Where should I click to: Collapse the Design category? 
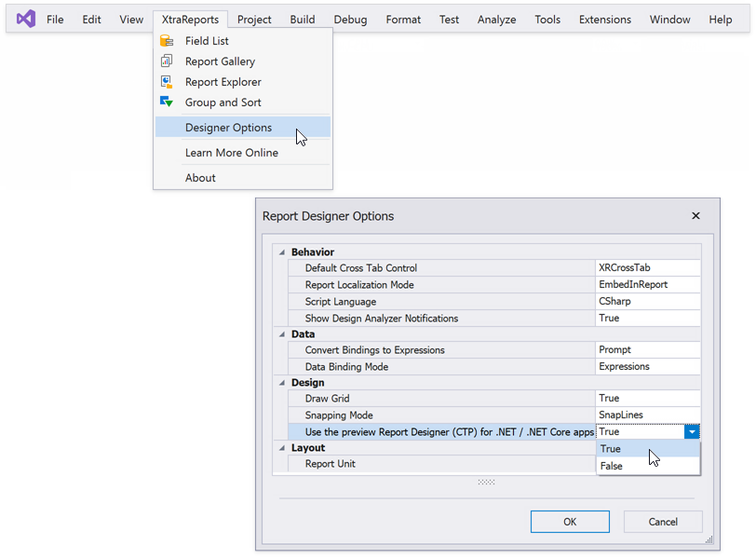coord(282,382)
